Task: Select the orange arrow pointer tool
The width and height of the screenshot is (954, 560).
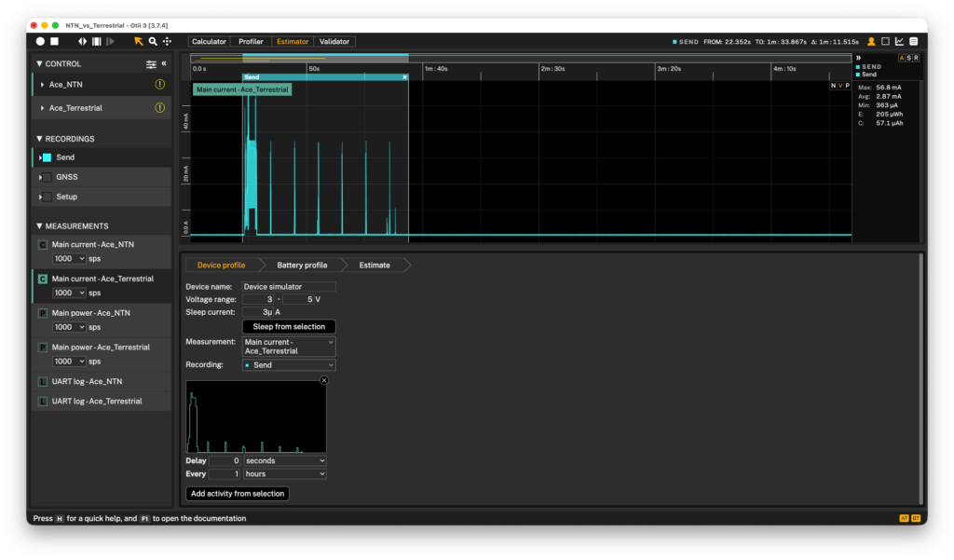Action: pyautogui.click(x=139, y=41)
